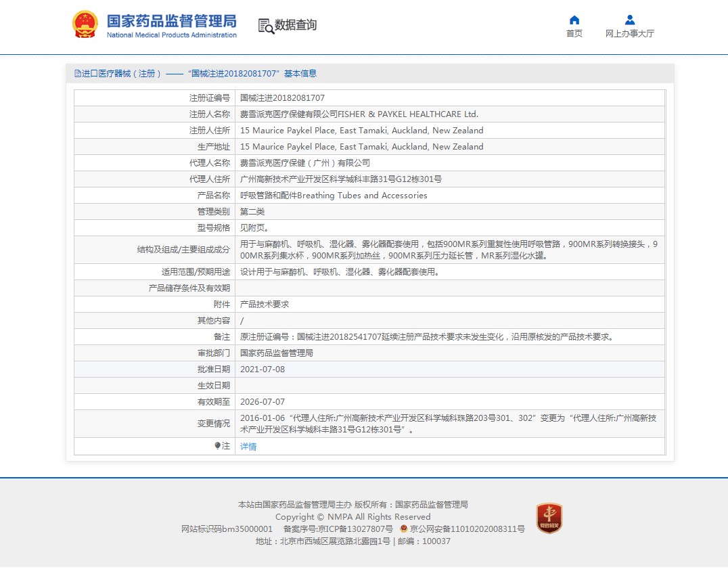
Task: Open 京公网安备11010202008311号 link
Action: click(468, 529)
